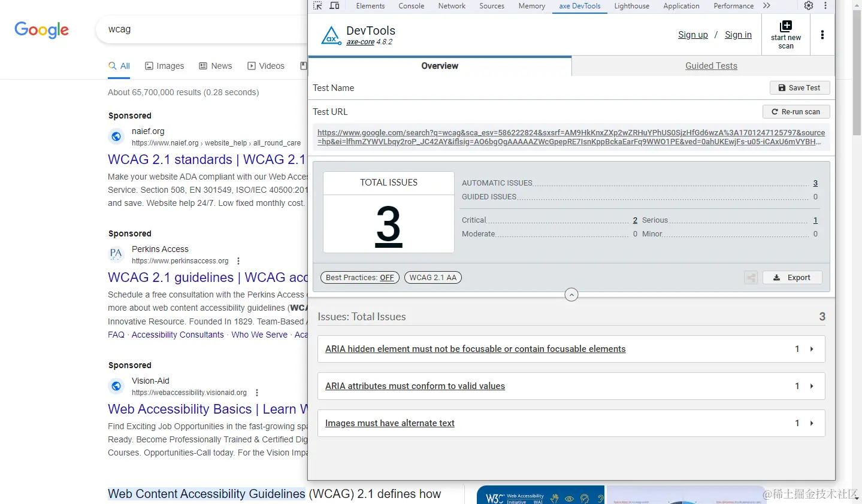Viewport: 862px width, 504px height.
Task: Click the Accessibility Consultants sitelink
Action: coord(178,335)
